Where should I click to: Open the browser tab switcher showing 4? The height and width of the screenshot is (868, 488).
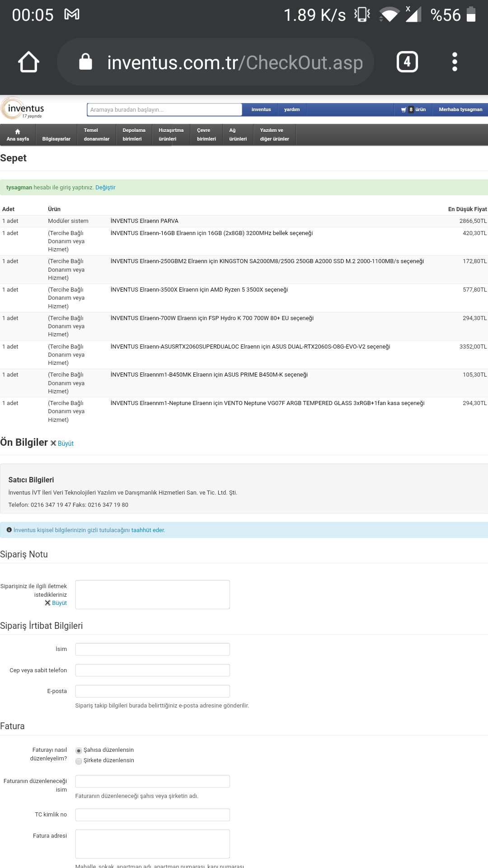point(407,62)
